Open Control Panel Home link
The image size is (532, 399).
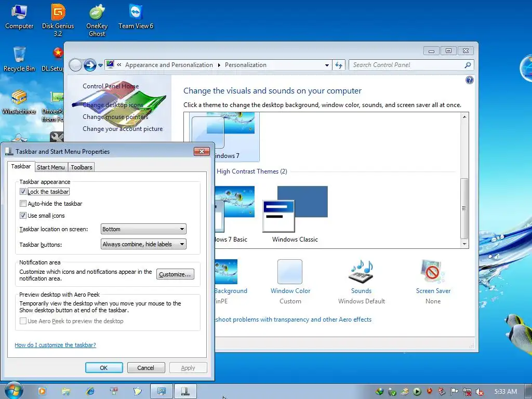[x=111, y=86]
